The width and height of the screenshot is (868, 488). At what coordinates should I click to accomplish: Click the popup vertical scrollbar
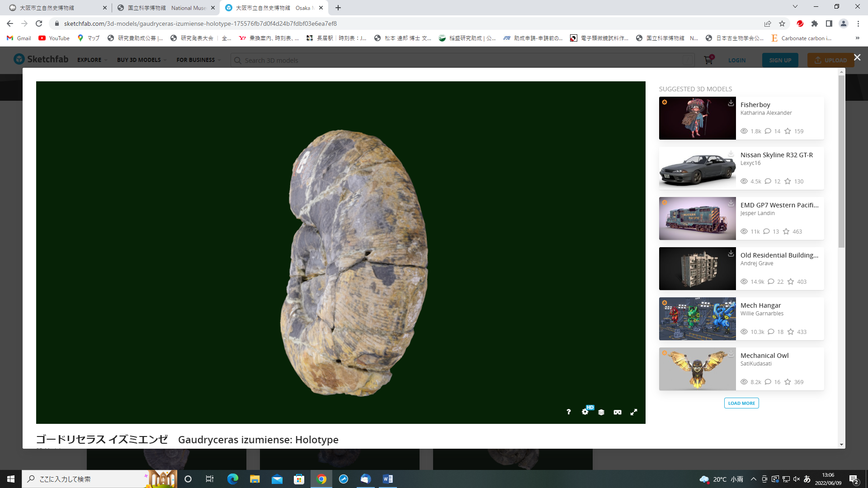pyautogui.click(x=841, y=162)
